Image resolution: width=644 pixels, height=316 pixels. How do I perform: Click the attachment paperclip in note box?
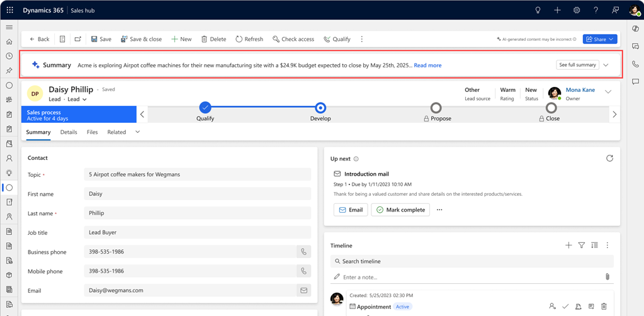(x=607, y=277)
